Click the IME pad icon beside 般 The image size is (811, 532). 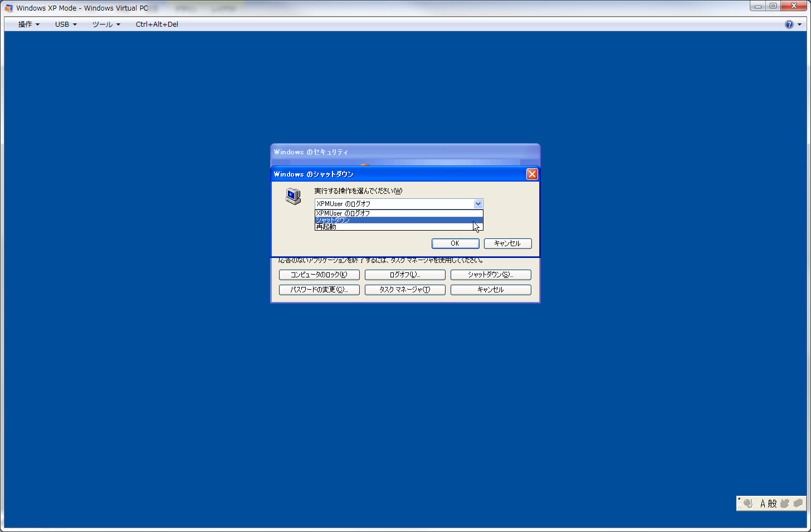(x=785, y=504)
